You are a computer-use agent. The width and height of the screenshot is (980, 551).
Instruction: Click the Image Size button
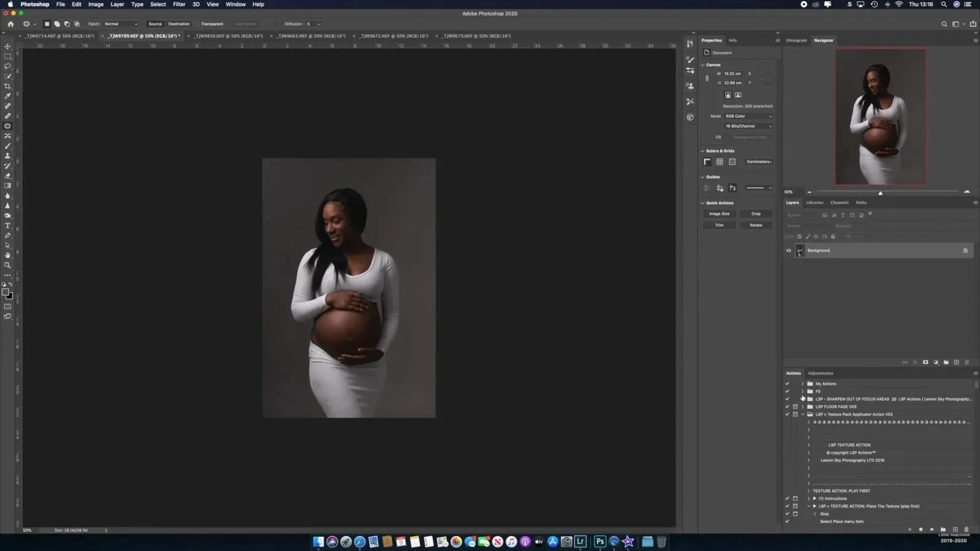(719, 214)
